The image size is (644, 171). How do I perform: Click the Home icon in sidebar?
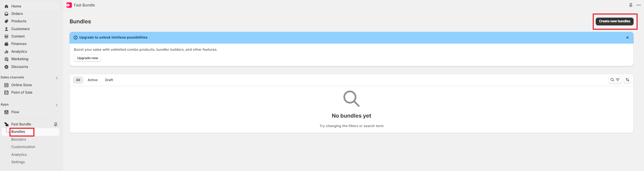(6, 6)
